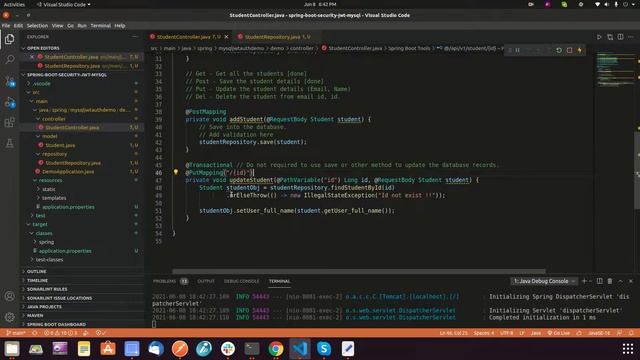Open the Testing flask view
The width and height of the screenshot is (640, 360).
pos(9,143)
